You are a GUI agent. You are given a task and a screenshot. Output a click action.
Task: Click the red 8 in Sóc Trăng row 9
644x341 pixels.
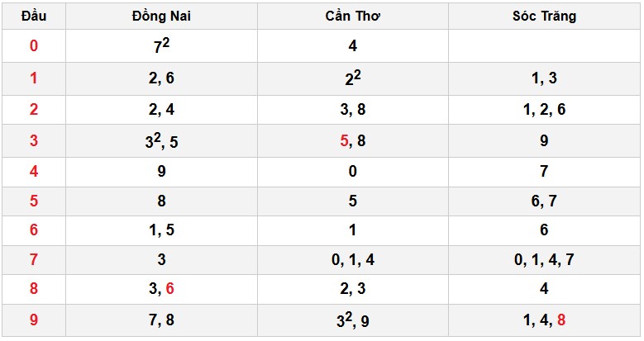[x=562, y=320]
